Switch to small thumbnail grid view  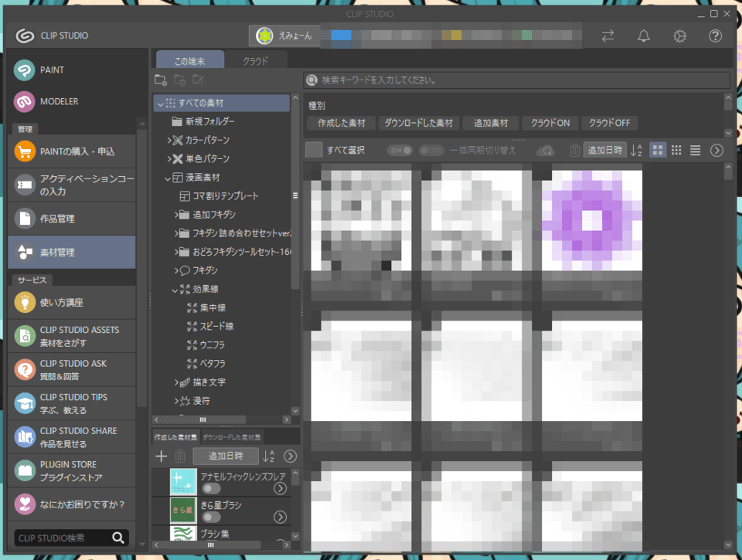[x=677, y=151]
